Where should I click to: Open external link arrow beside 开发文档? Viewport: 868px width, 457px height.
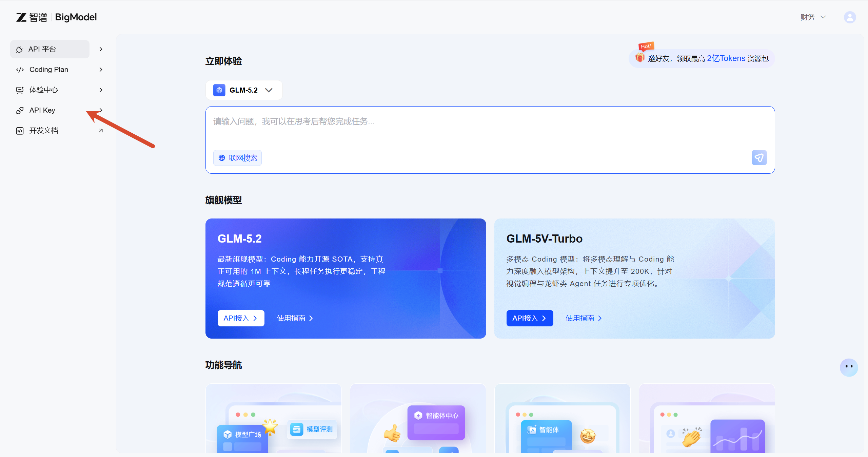coord(101,131)
